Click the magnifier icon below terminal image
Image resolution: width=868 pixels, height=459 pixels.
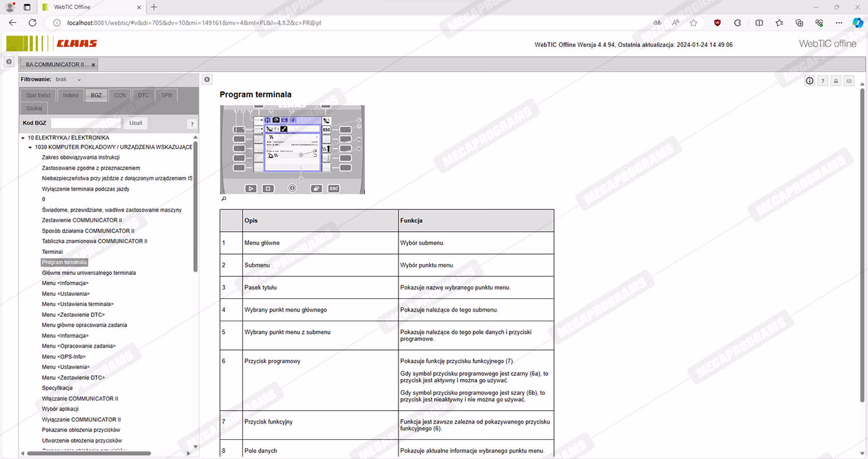[224, 199]
